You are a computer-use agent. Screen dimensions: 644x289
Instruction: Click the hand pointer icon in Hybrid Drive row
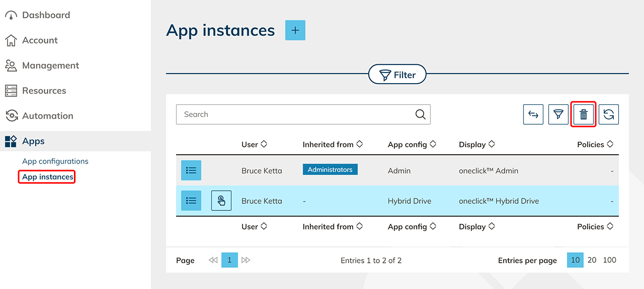tap(221, 201)
